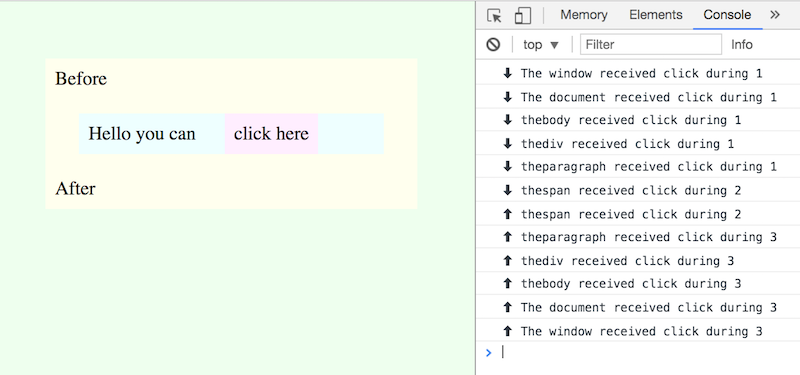The image size is (800, 375).
Task: Activate the inspect element picker icon
Action: point(494,15)
